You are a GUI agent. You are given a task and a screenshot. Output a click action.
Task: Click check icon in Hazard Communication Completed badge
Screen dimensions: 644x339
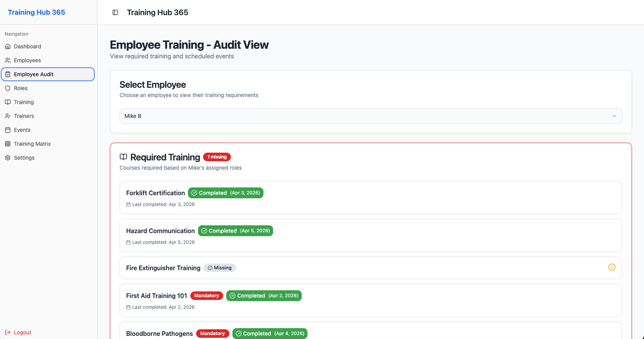[x=204, y=231]
